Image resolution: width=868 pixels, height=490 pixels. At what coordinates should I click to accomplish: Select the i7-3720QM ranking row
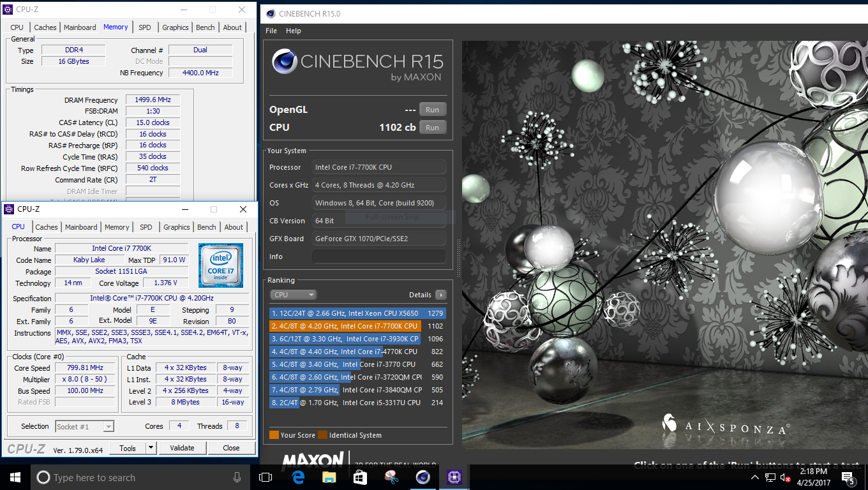coord(357,377)
